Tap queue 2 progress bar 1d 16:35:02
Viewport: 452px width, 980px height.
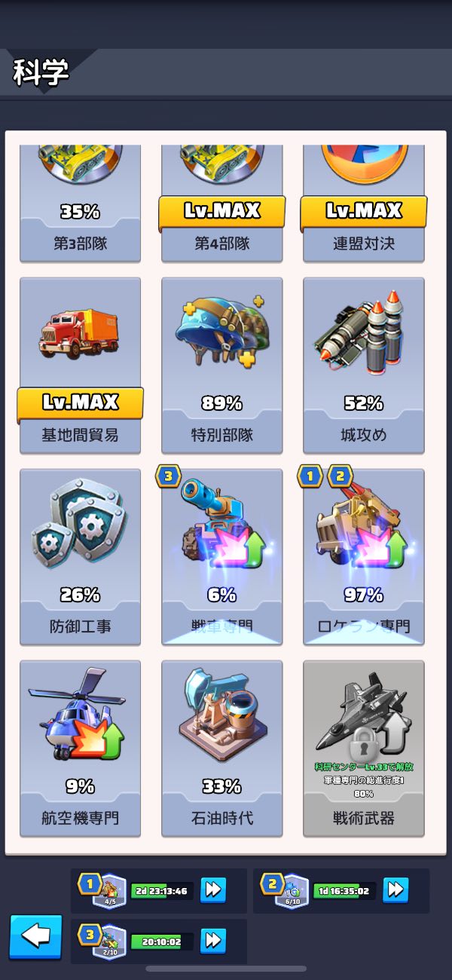[344, 891]
